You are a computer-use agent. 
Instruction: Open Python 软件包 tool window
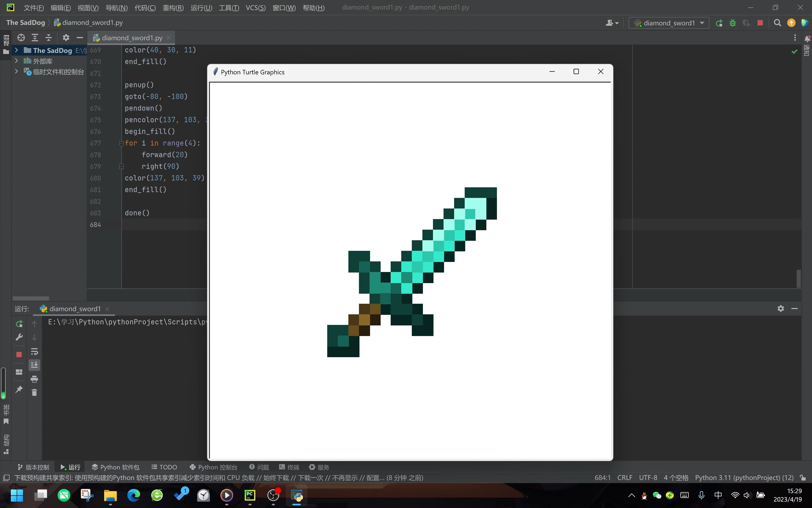tap(116, 467)
